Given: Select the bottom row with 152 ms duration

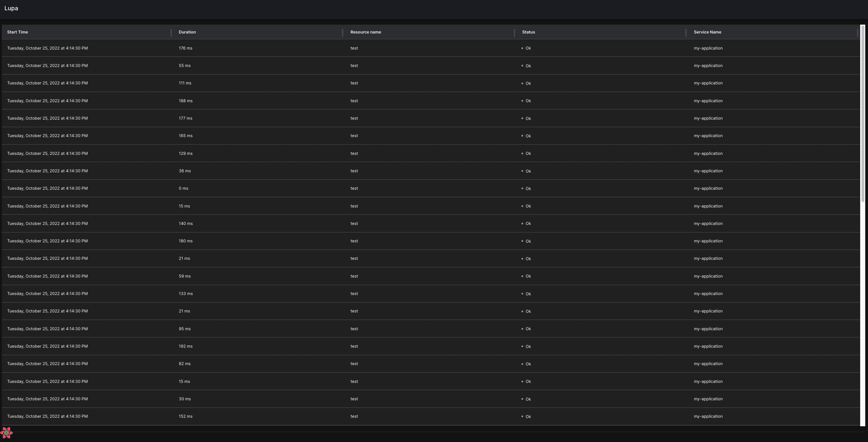Looking at the screenshot, I should click(185, 416).
